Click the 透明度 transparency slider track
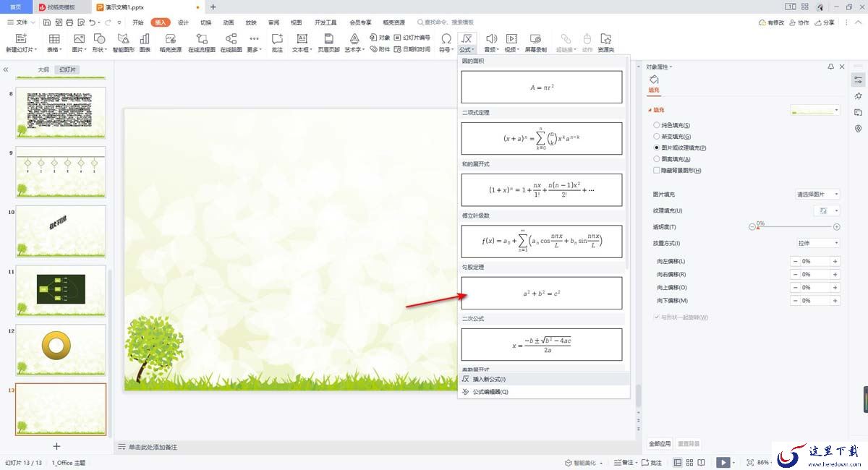The height and width of the screenshot is (470, 868). point(796,227)
